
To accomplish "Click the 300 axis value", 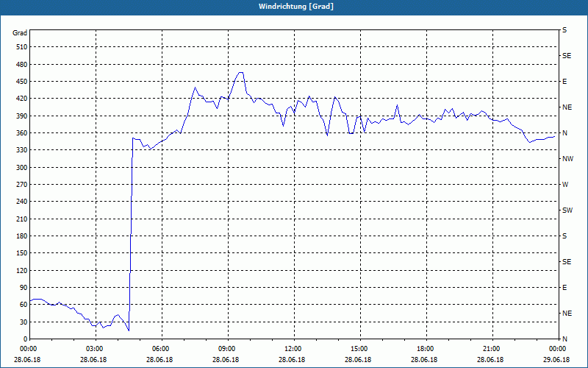I will coord(22,168).
